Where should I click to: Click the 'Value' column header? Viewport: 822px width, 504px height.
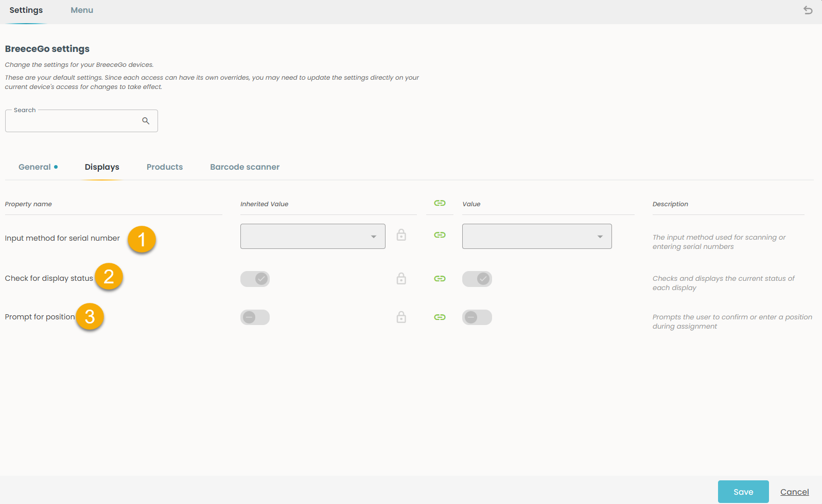pyautogui.click(x=471, y=204)
